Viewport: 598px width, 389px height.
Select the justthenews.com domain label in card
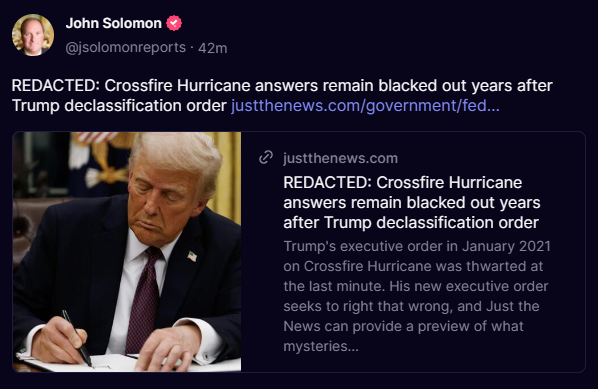tap(341, 158)
